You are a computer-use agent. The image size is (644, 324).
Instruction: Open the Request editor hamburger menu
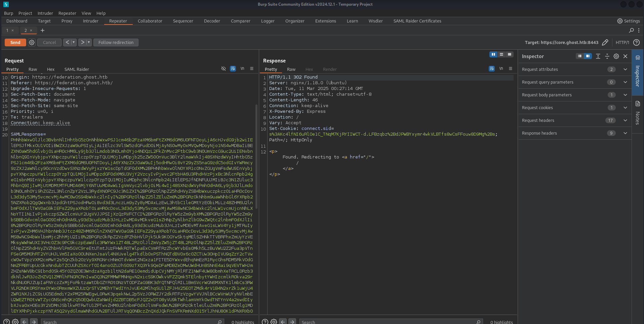[x=252, y=68]
